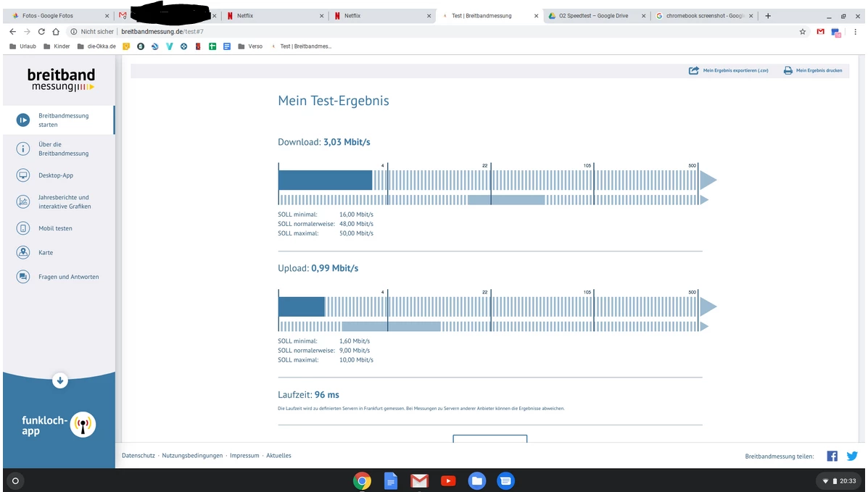Select the Test | Breitbandmessung tab
Image resolution: width=868 pixels, height=492 pixels.
(490, 16)
